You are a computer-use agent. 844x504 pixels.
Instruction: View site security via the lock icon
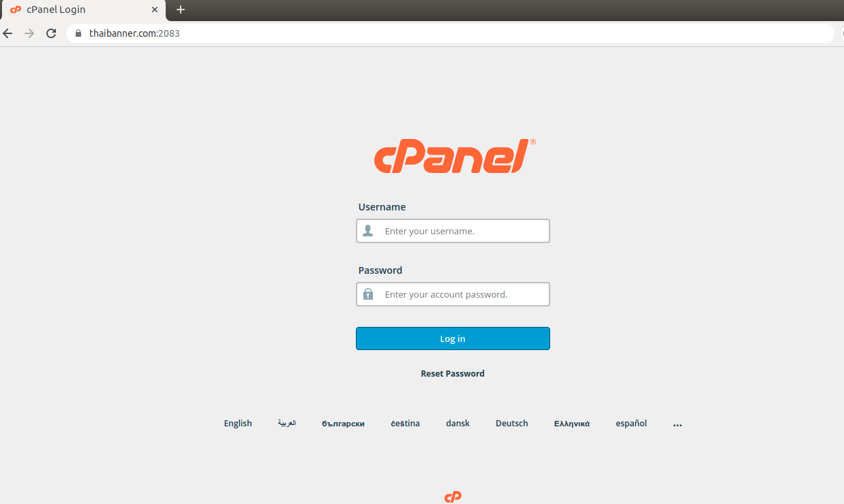[x=78, y=33]
